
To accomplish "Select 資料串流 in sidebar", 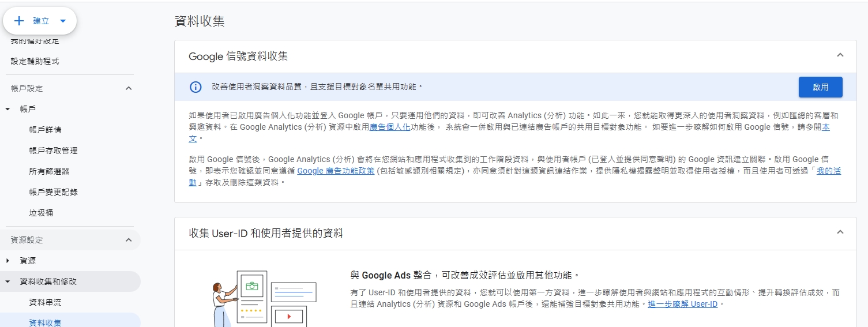I will [x=45, y=302].
